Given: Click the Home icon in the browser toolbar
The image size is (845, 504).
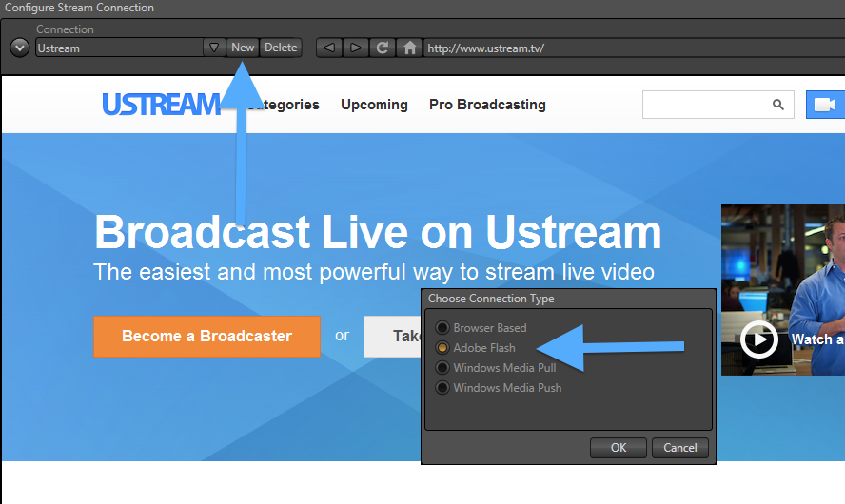Looking at the screenshot, I should coord(409,48).
